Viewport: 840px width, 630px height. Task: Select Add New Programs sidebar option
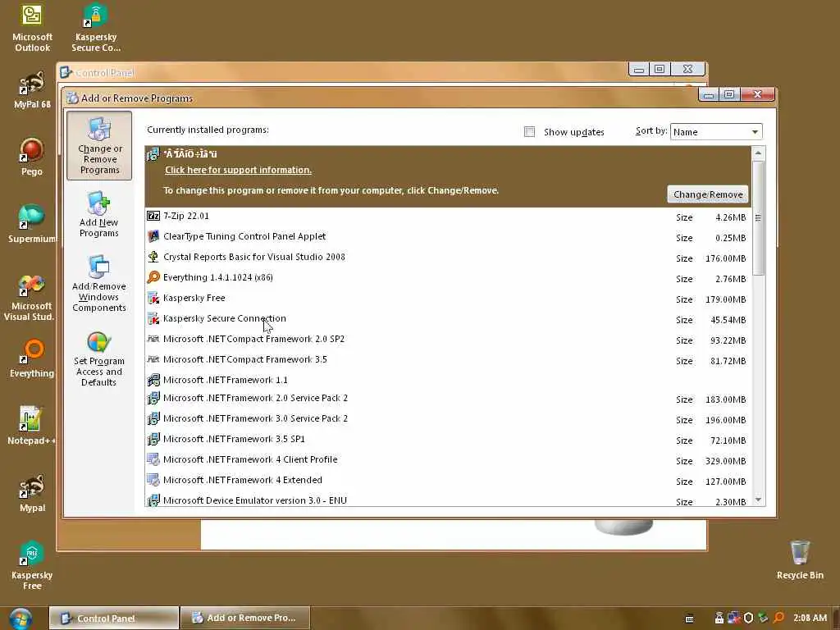click(99, 215)
